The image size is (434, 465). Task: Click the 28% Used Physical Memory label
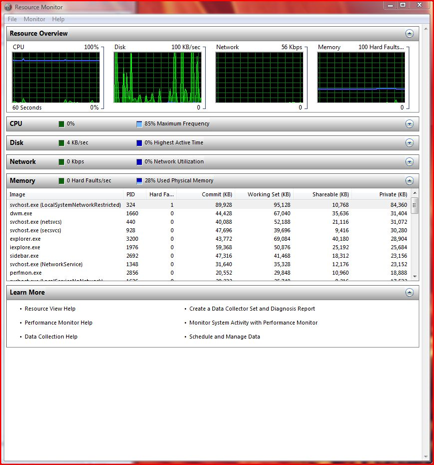179,181
